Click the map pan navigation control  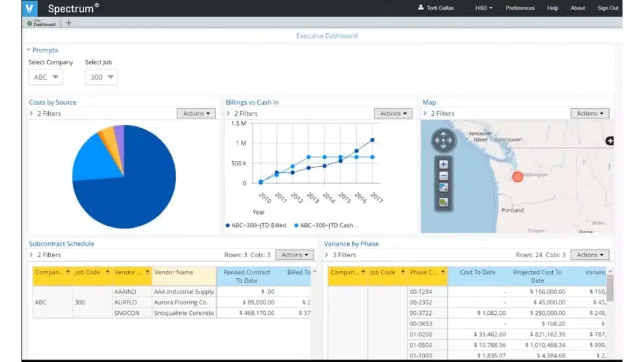click(443, 141)
